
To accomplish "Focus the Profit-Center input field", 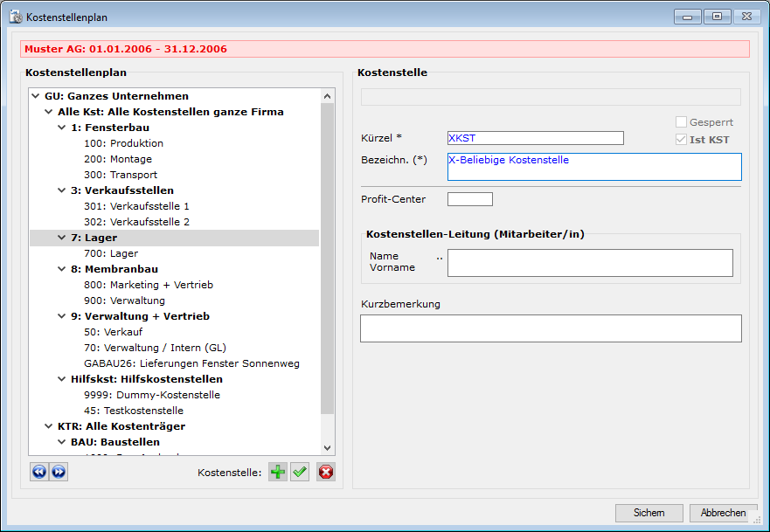I will 469,199.
